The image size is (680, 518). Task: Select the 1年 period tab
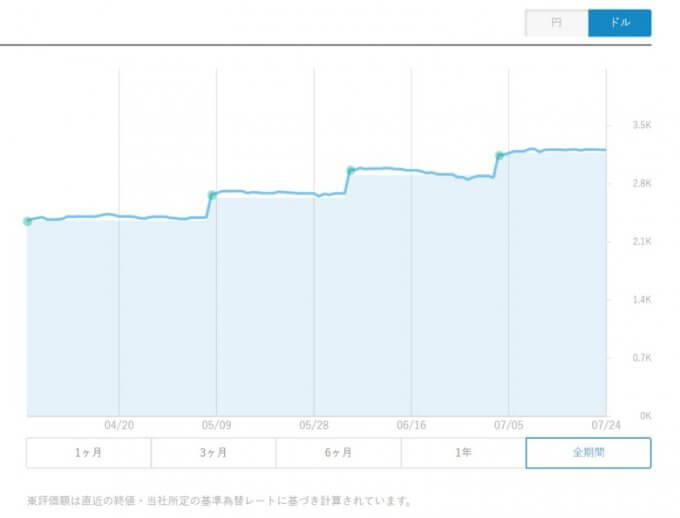[x=463, y=453]
